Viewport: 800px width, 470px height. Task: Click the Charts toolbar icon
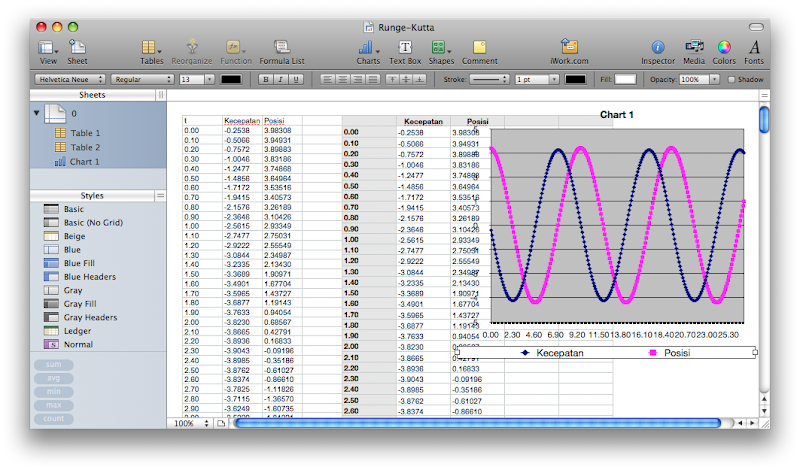[x=368, y=47]
